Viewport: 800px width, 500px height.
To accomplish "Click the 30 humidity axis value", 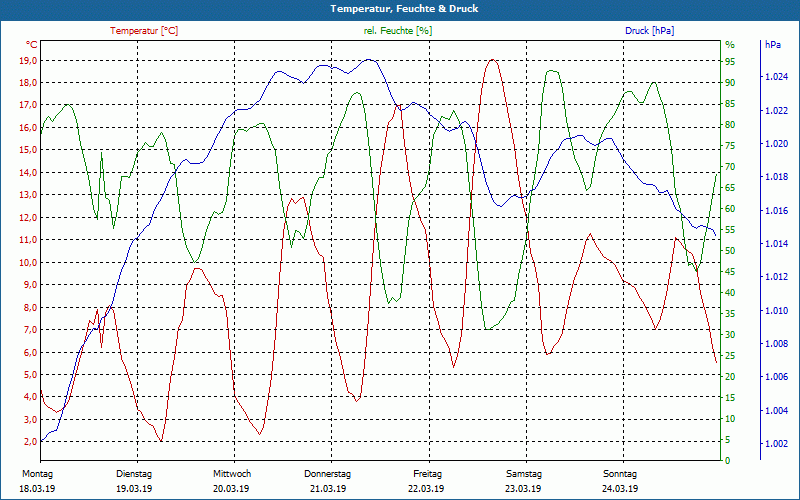I will point(730,334).
